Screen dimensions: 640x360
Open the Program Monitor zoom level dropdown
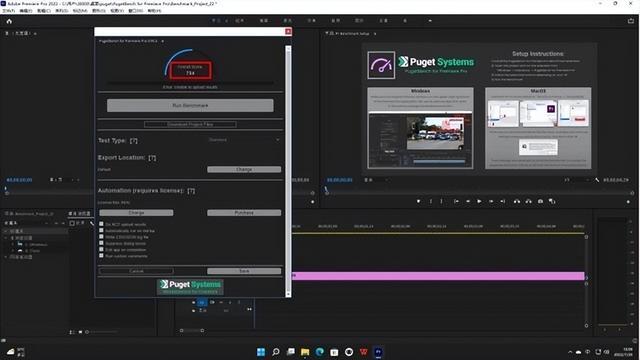pos(376,180)
